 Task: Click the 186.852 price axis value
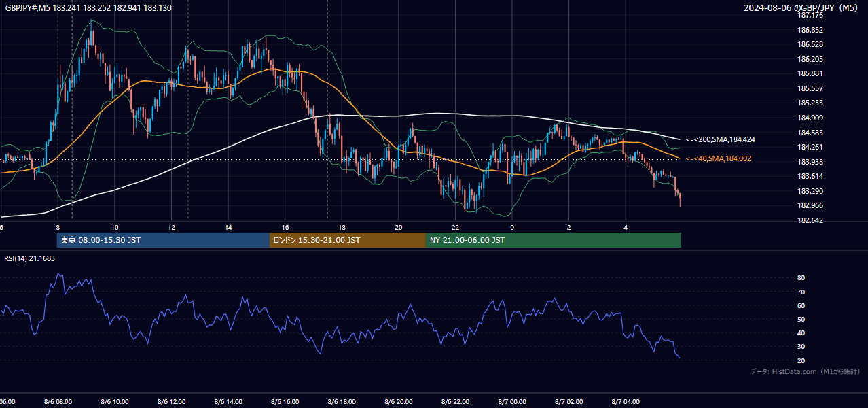(x=810, y=30)
